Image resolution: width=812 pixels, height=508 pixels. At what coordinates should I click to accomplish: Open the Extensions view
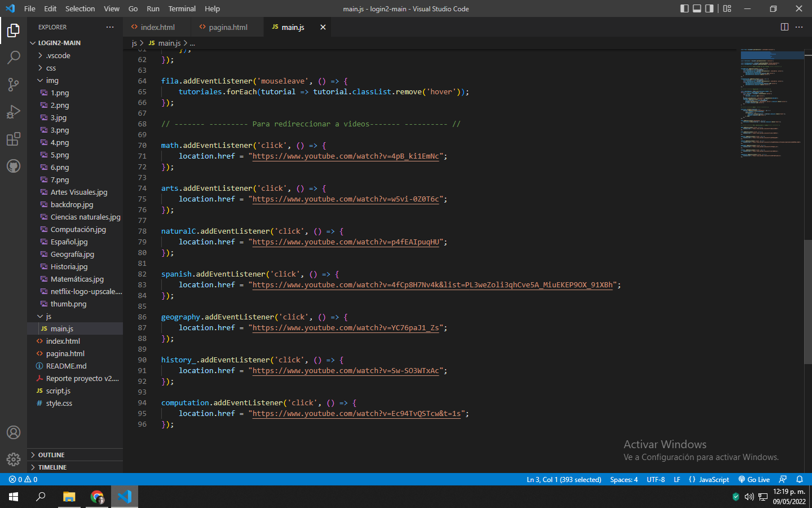point(14,139)
